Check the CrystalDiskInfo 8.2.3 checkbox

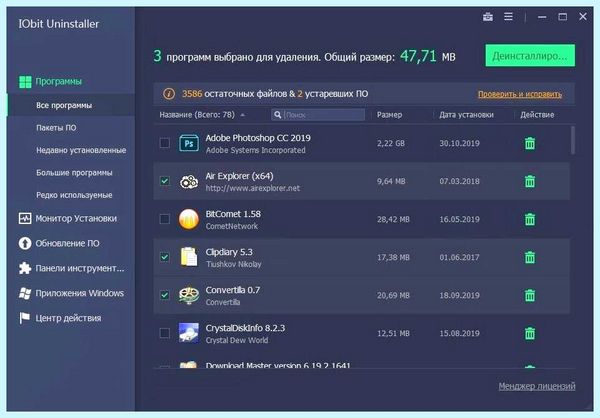[x=165, y=333]
